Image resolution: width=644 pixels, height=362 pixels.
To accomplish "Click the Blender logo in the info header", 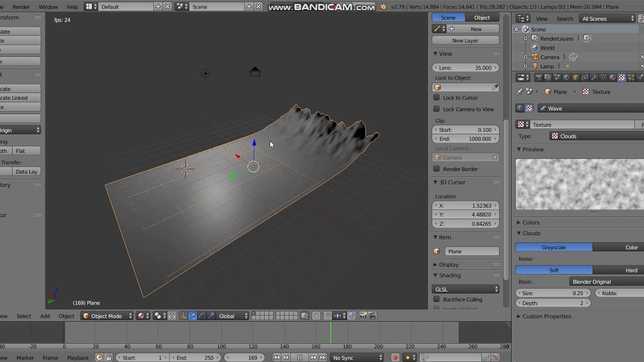I will (383, 7).
